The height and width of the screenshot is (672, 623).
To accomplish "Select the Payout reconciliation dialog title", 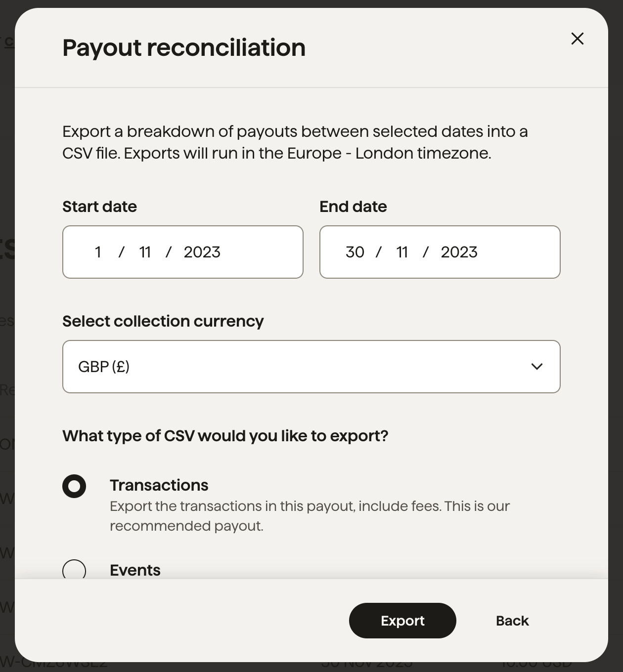I will [183, 47].
